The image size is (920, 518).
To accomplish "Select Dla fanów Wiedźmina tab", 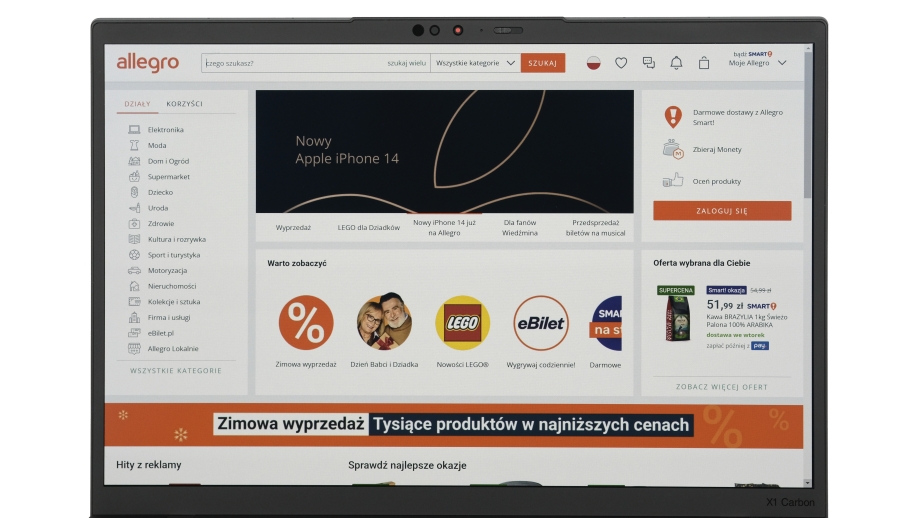I will pos(520,228).
